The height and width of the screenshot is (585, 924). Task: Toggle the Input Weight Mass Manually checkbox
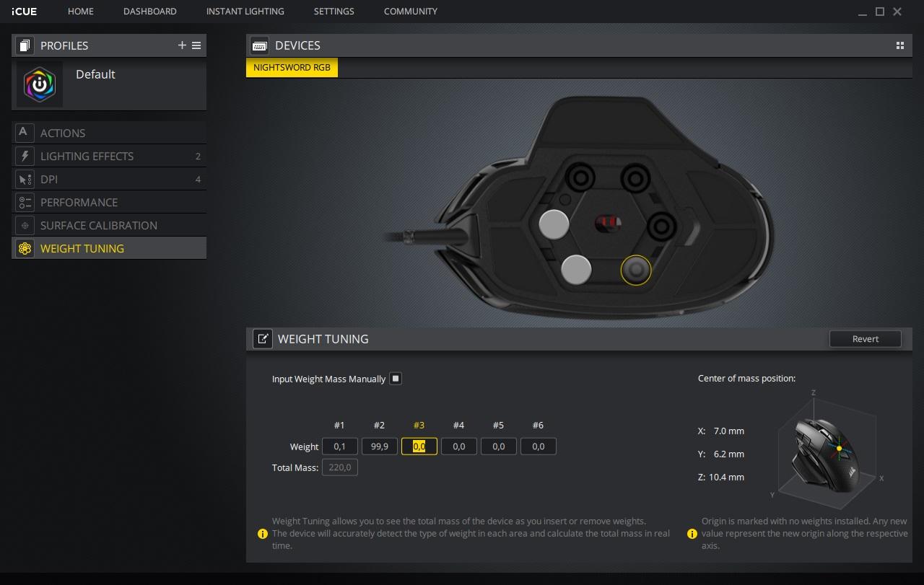point(396,379)
